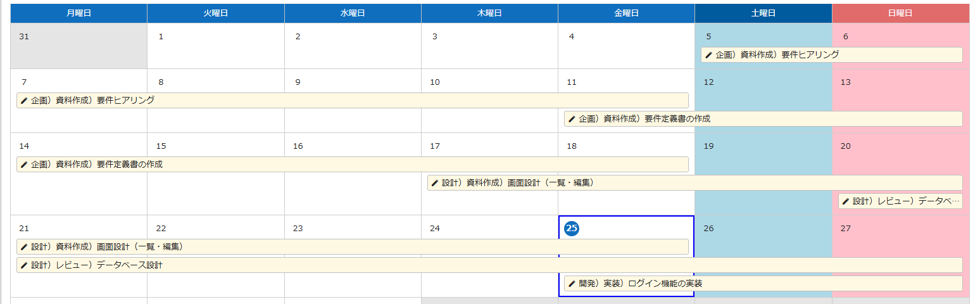Click pencil icon on 要件定義書の作成 event starting on 14
Screen dimensions: 980x304
pyautogui.click(x=24, y=165)
